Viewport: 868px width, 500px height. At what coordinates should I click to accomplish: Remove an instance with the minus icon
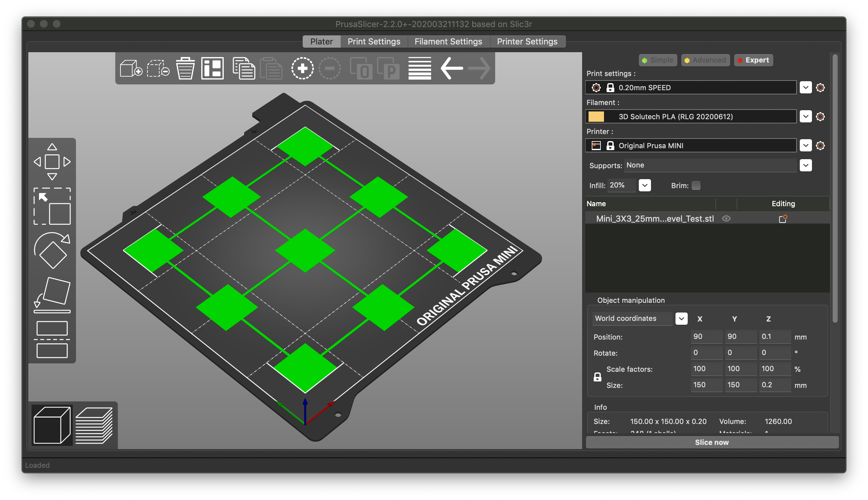pyautogui.click(x=330, y=68)
